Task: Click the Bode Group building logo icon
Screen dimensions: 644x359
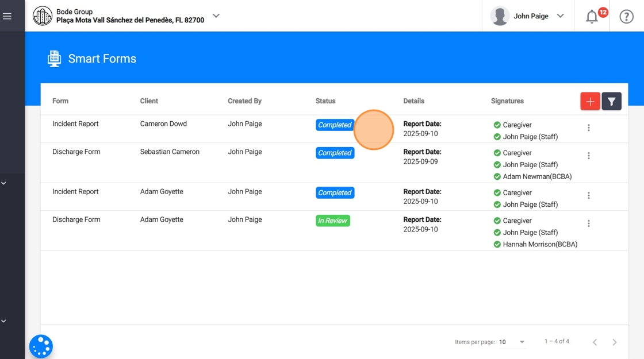Action: (x=43, y=16)
